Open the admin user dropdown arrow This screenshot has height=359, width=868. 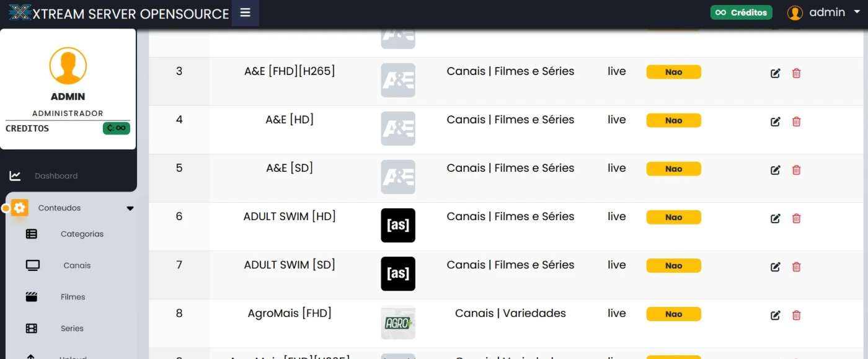857,12
